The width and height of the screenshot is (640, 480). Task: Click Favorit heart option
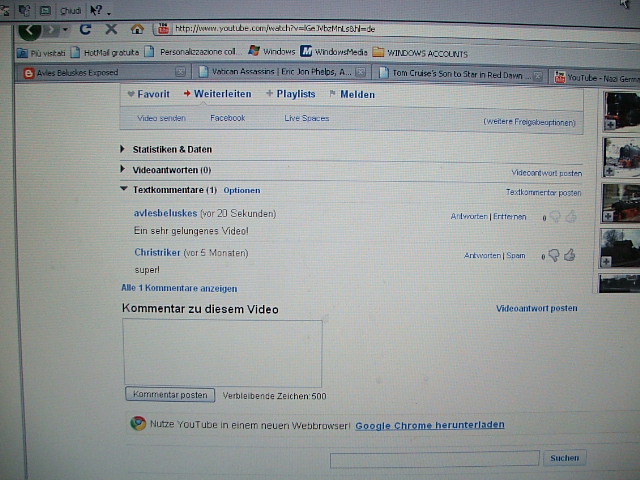149,94
